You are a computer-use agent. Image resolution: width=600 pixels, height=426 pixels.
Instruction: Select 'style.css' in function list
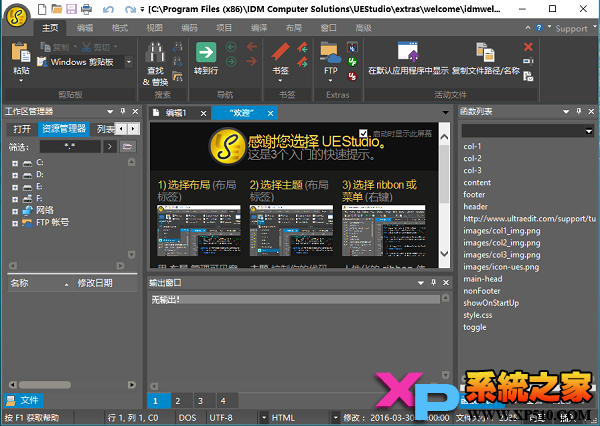477,315
